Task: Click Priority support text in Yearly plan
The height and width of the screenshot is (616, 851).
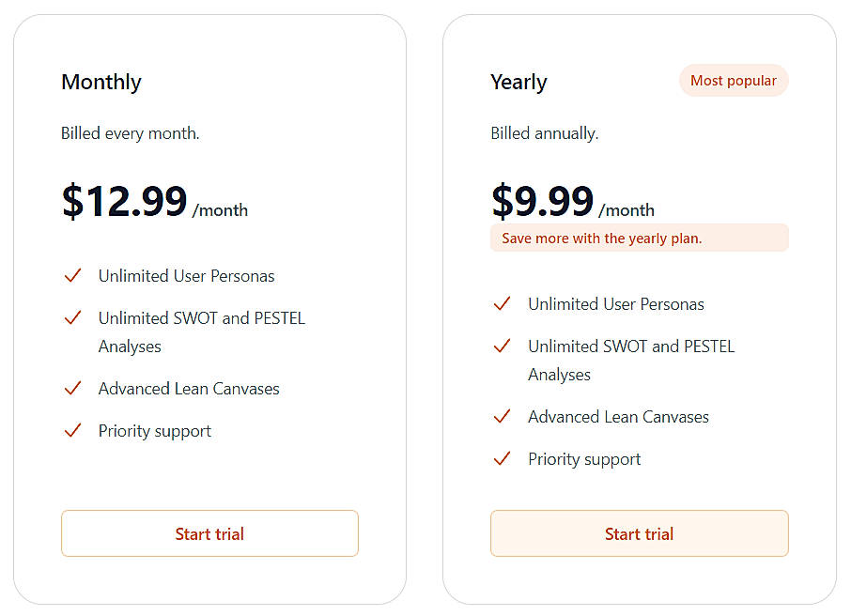Action: [584, 459]
